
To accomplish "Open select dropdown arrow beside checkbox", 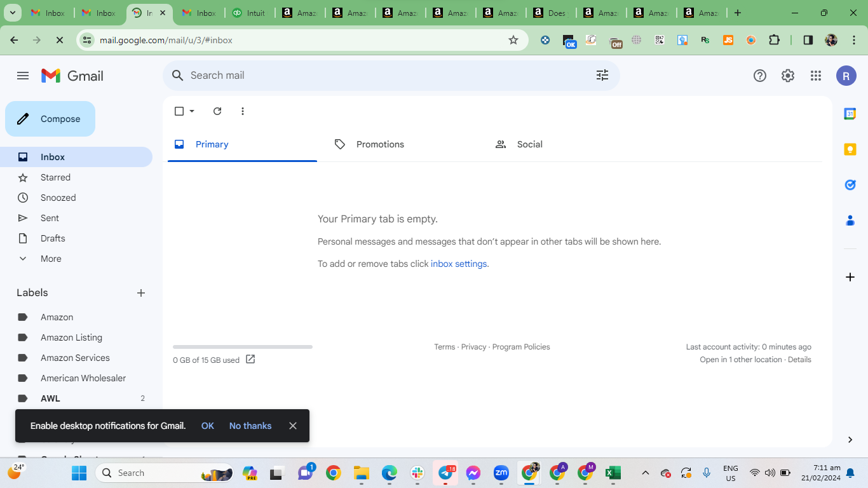I will coord(192,111).
